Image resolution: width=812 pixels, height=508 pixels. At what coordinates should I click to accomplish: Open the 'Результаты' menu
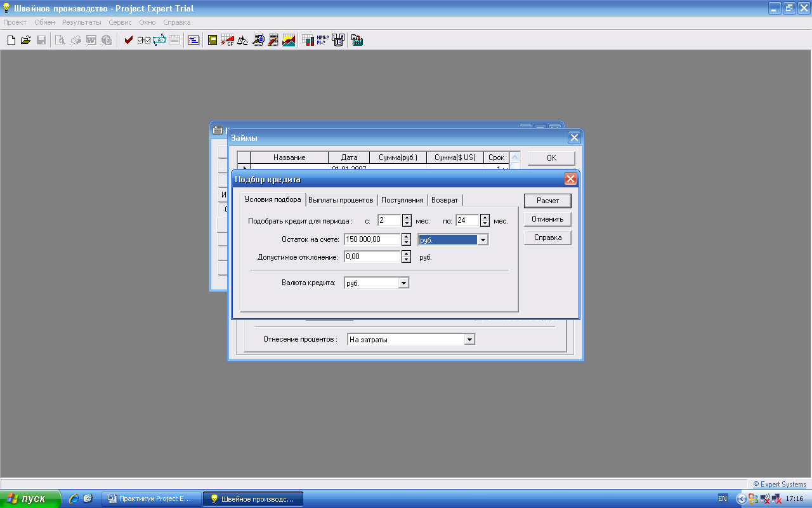(81, 22)
